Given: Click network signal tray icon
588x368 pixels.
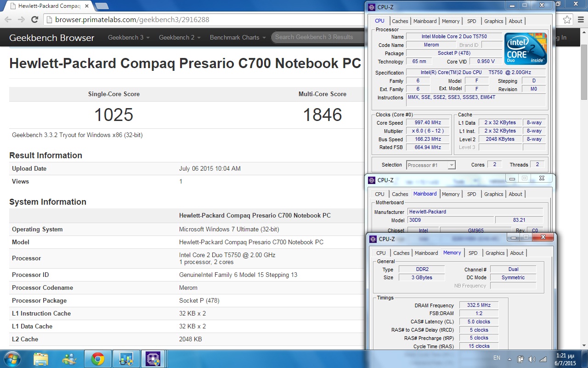Looking at the screenshot, I should click(x=543, y=359).
